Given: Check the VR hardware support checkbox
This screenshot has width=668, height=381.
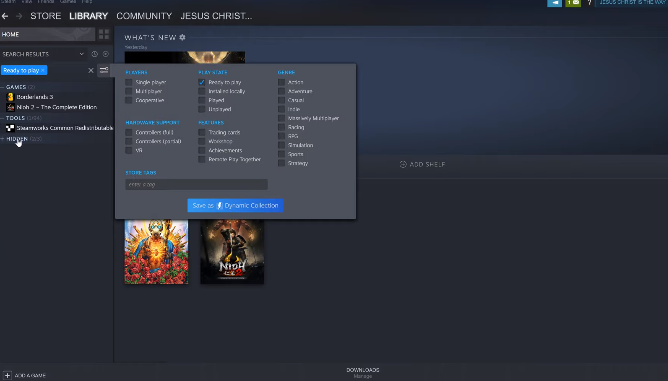Looking at the screenshot, I should tap(129, 150).
